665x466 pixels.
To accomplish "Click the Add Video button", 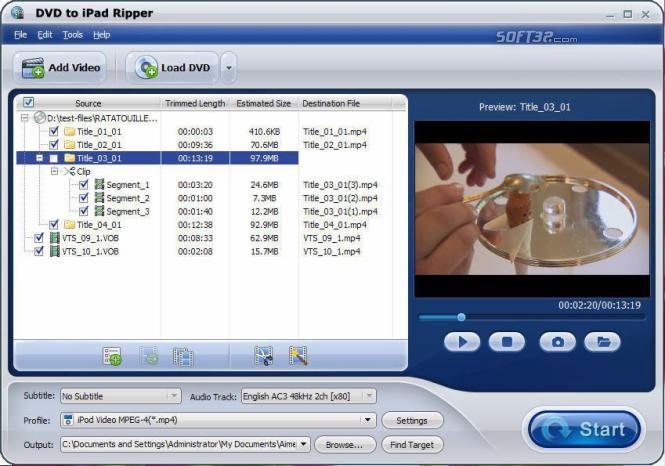I will 60,67.
